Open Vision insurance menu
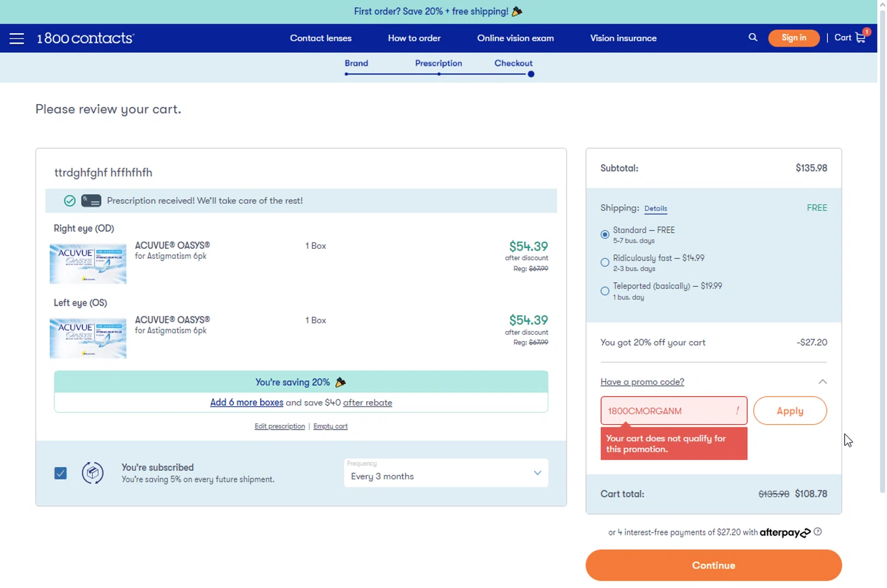Image resolution: width=887 pixels, height=588 pixels. click(623, 38)
